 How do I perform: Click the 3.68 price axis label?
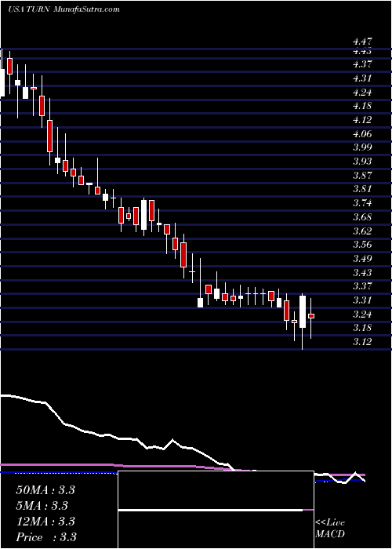coord(362,217)
